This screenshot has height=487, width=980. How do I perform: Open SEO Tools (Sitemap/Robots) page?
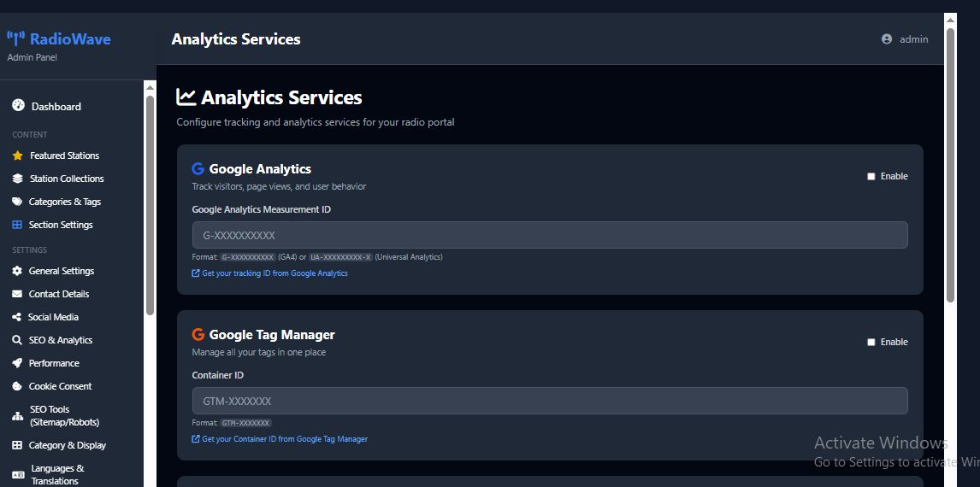64,416
